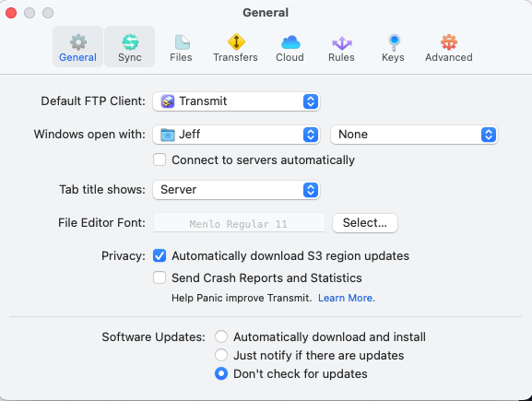Open the Sync preferences icon
Viewport: 532px width, 401px height.
click(x=130, y=42)
